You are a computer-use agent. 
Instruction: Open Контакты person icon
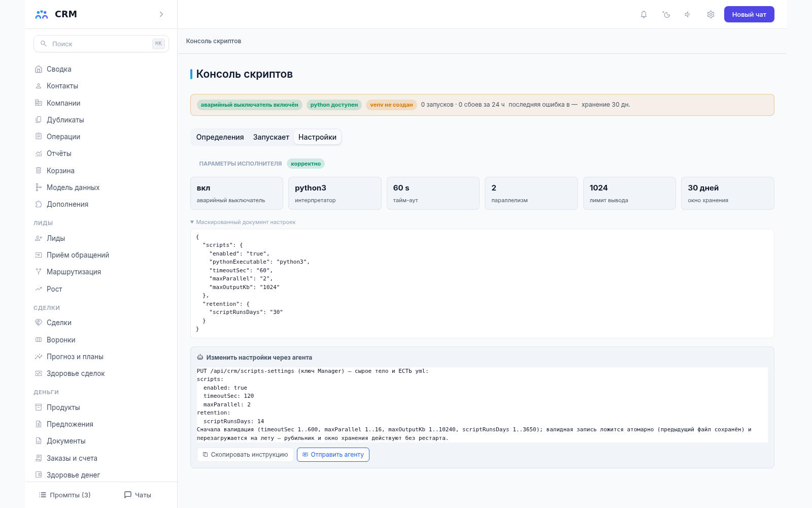point(39,86)
